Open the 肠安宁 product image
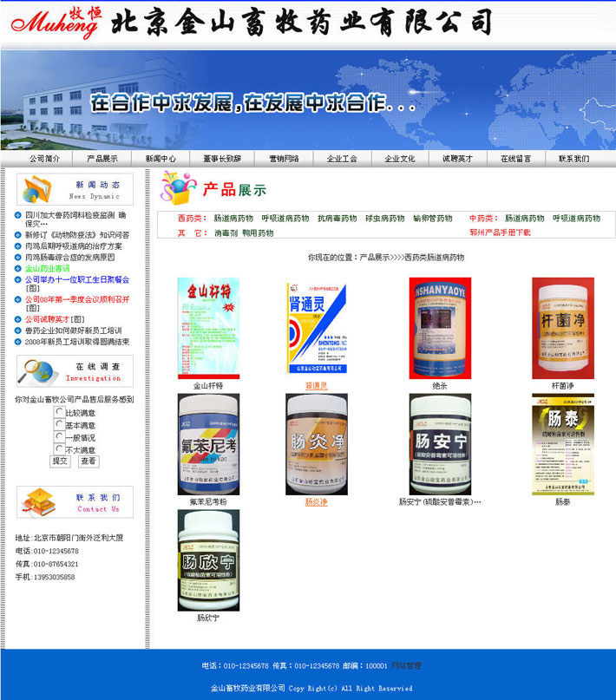 (x=440, y=444)
